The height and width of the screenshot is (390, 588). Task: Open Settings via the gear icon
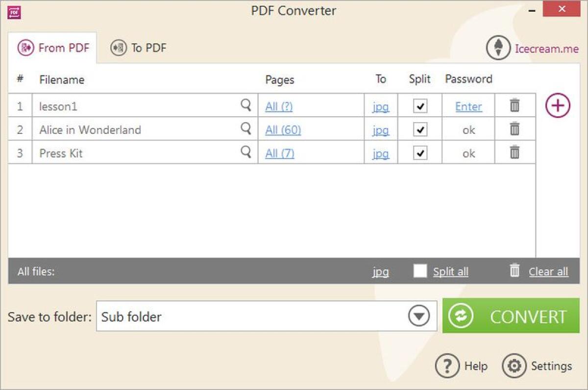click(x=514, y=366)
